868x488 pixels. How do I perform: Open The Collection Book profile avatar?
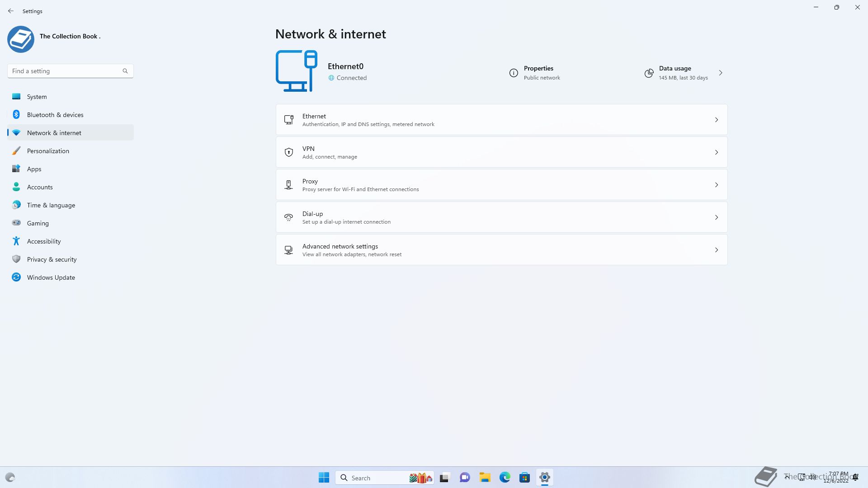point(21,39)
